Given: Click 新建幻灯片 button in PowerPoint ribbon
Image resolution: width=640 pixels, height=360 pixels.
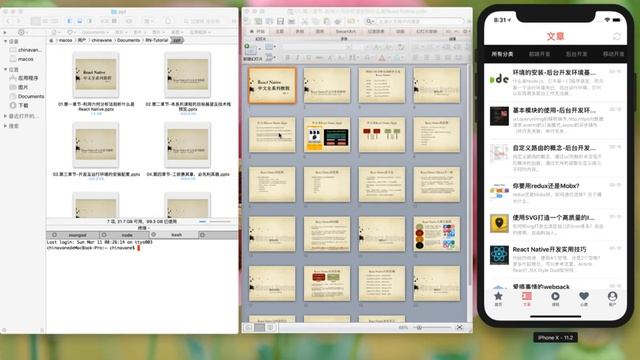Looking at the screenshot, I should [252, 52].
